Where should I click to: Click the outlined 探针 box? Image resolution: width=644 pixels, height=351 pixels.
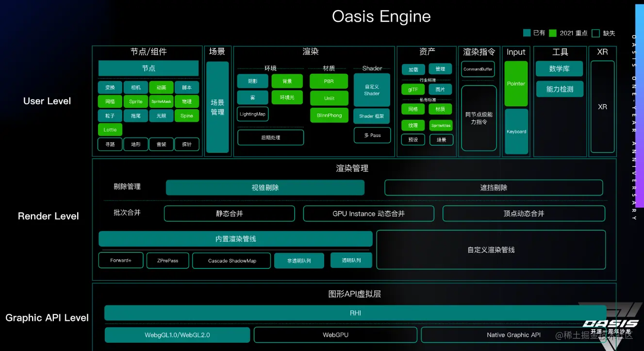point(187,144)
